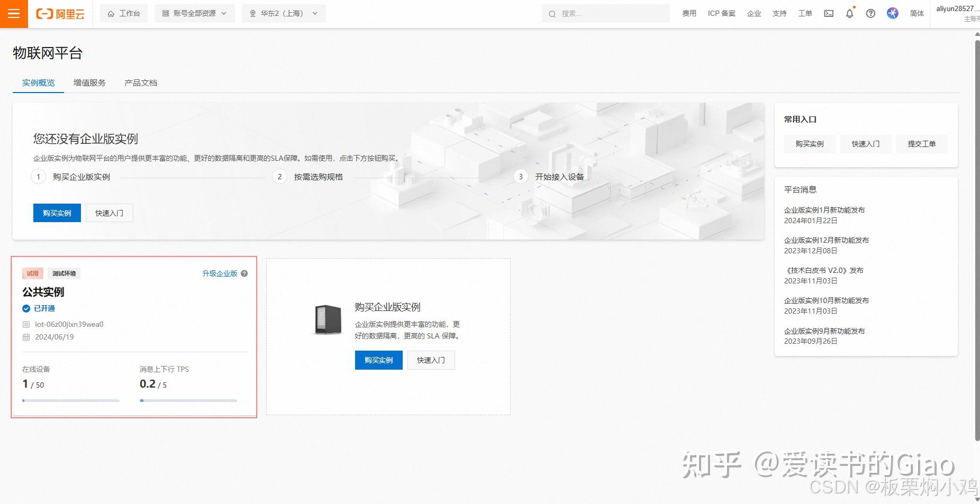Switch language via 简体
The image size is (980, 504).
(917, 14)
